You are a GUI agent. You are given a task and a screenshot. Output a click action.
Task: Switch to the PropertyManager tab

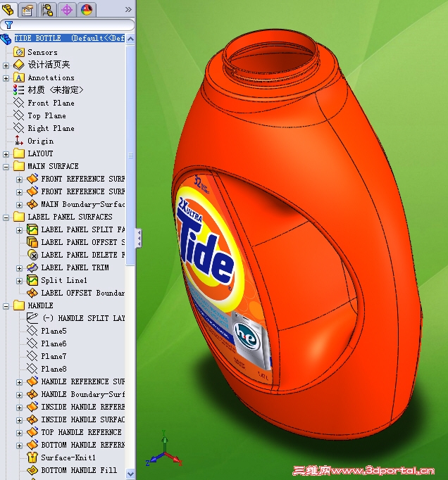pyautogui.click(x=27, y=10)
